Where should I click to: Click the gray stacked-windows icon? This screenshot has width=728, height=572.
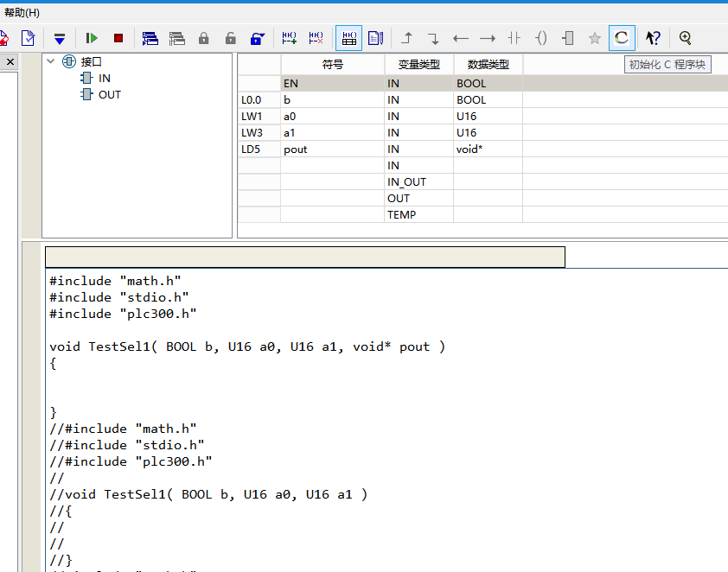(x=177, y=38)
